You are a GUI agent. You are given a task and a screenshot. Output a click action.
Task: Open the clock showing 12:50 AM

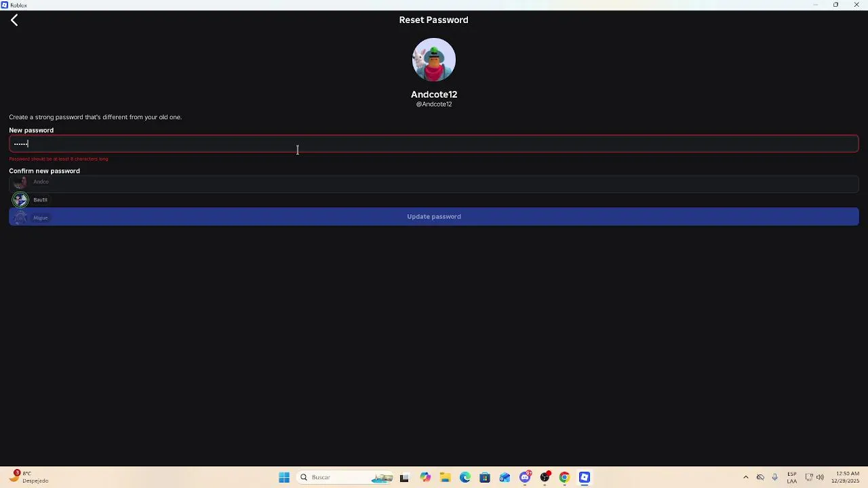tap(846, 478)
